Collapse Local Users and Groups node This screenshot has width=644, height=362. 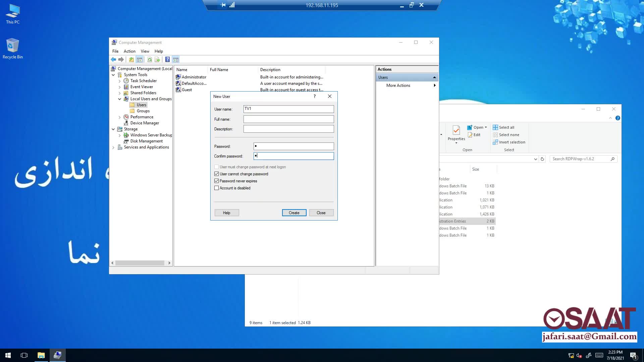120,99
